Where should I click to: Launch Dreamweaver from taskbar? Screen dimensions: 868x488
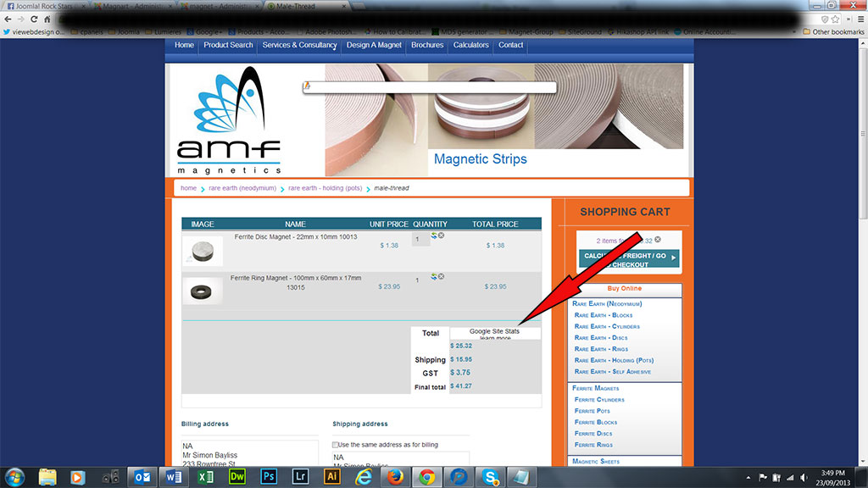[x=237, y=477]
